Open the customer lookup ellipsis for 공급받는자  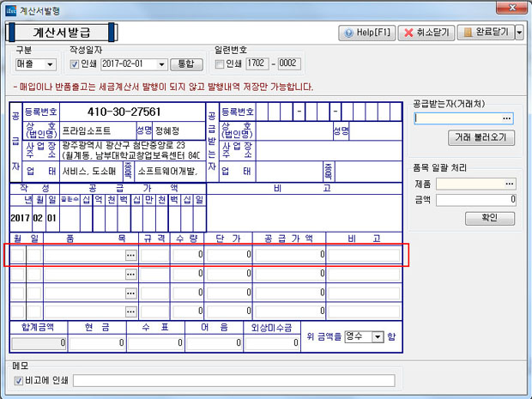coord(507,118)
